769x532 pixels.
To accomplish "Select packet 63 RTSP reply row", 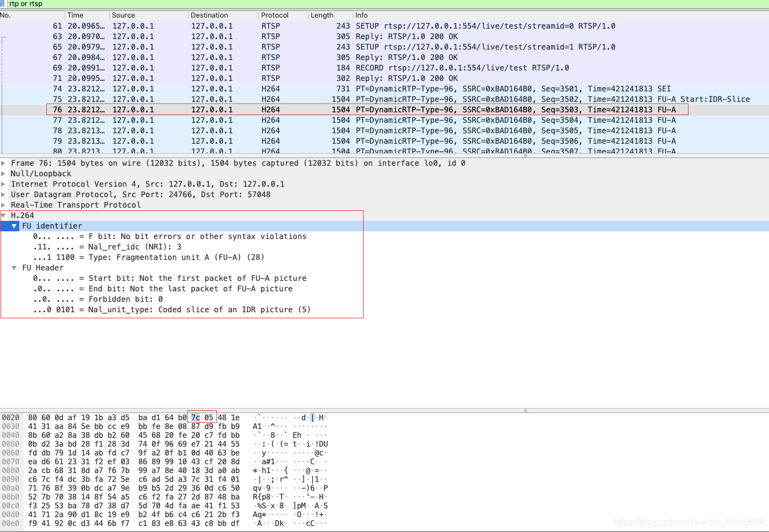I will click(384, 36).
